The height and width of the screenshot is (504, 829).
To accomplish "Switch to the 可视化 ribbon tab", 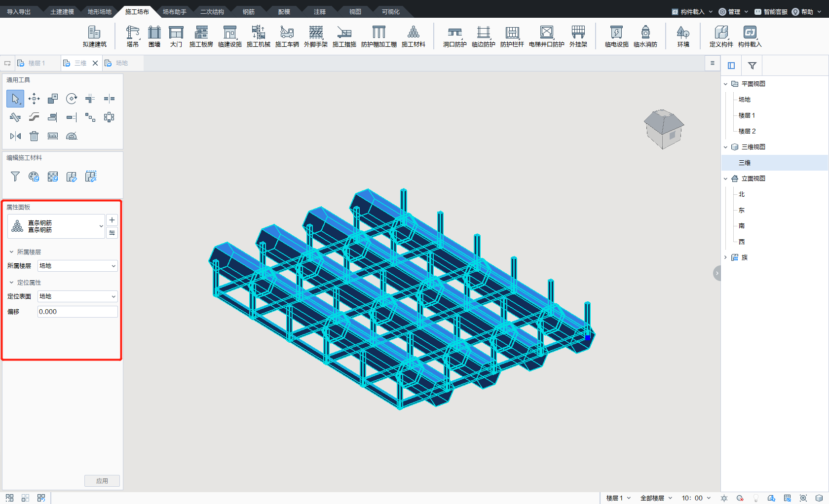I will tap(391, 12).
